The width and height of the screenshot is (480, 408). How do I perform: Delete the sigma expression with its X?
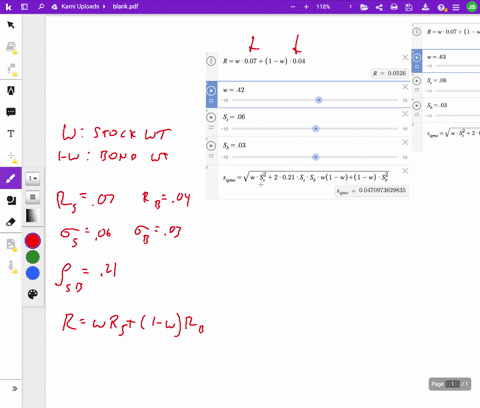[x=405, y=171]
